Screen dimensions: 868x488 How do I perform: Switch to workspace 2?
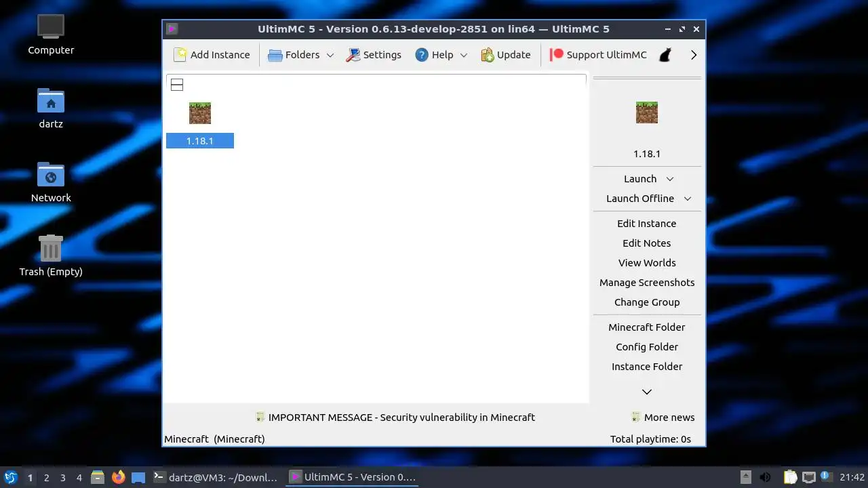point(46,478)
